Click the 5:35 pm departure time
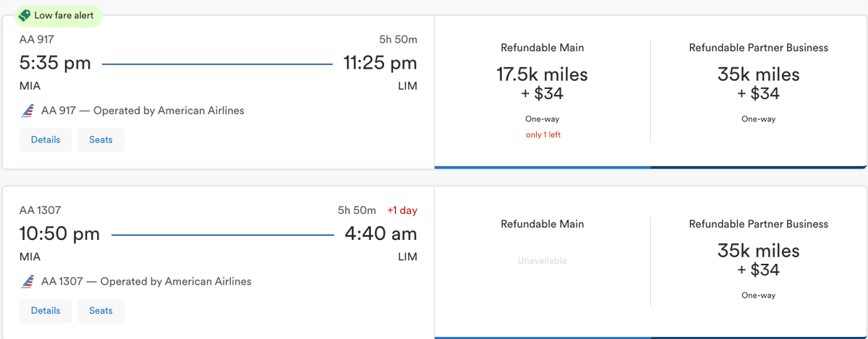 point(55,64)
